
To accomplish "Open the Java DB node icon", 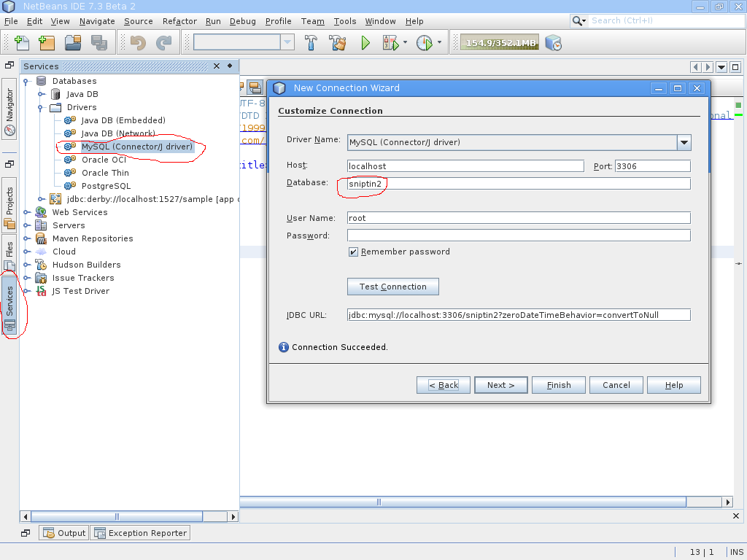I will pyautogui.click(x=56, y=93).
